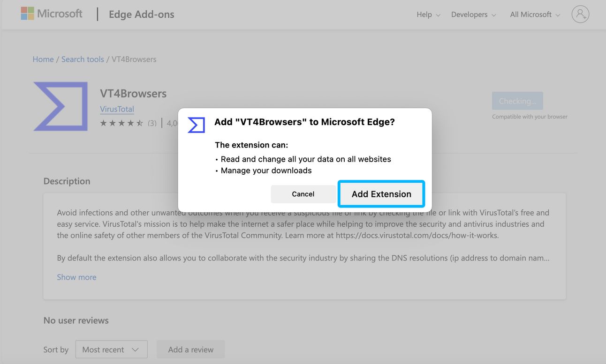
Task: Click 'Read and change all your data' permission
Action: pyautogui.click(x=306, y=159)
